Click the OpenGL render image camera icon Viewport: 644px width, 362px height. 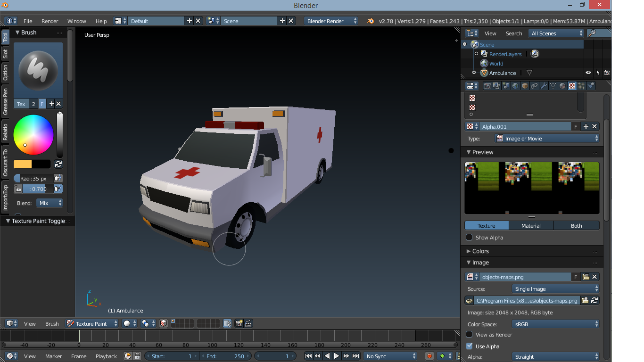(239, 323)
